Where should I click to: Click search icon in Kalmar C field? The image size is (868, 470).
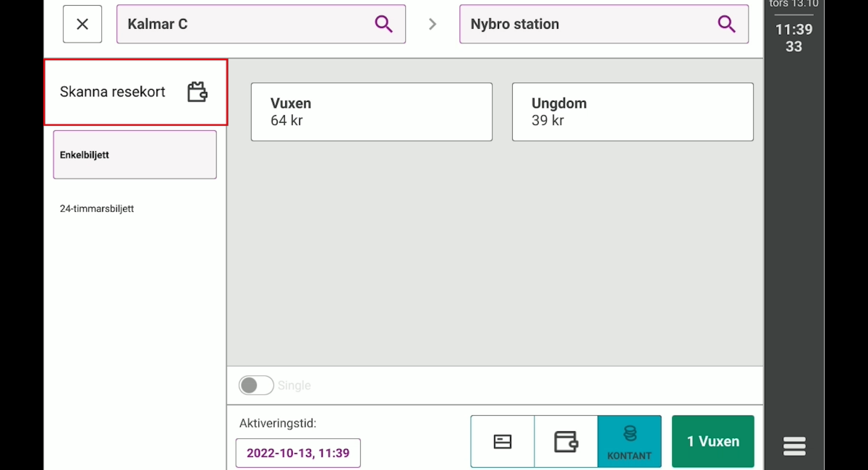pos(383,24)
